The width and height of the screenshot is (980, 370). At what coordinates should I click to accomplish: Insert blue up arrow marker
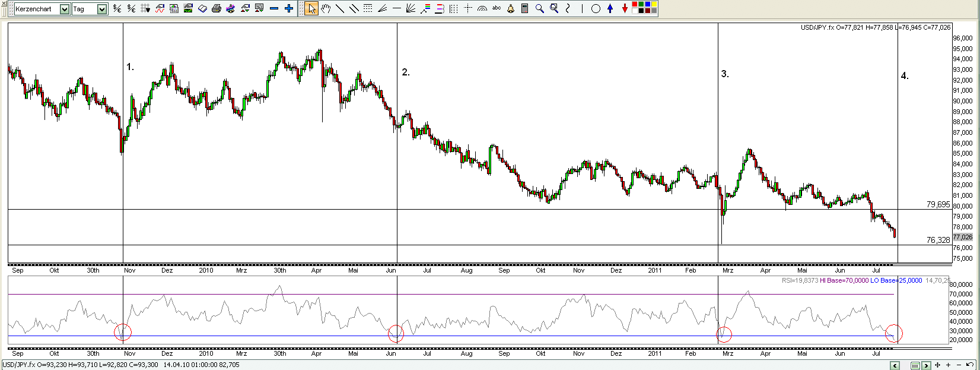(x=610, y=8)
